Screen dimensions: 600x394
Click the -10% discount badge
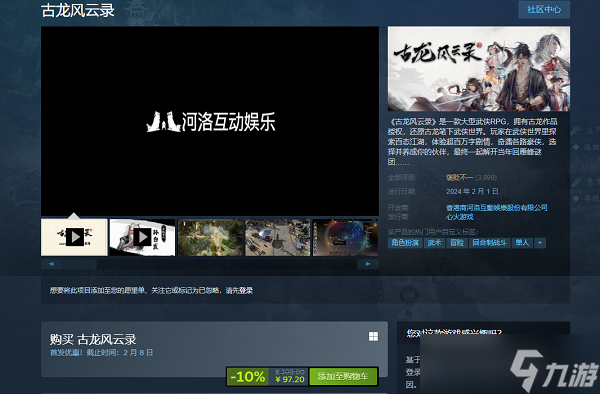tap(248, 376)
